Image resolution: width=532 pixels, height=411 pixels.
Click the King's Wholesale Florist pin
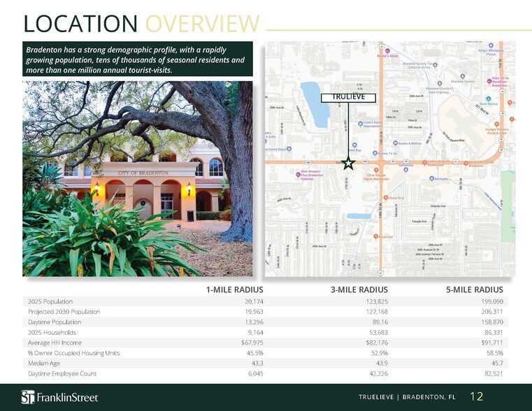coord(491,45)
